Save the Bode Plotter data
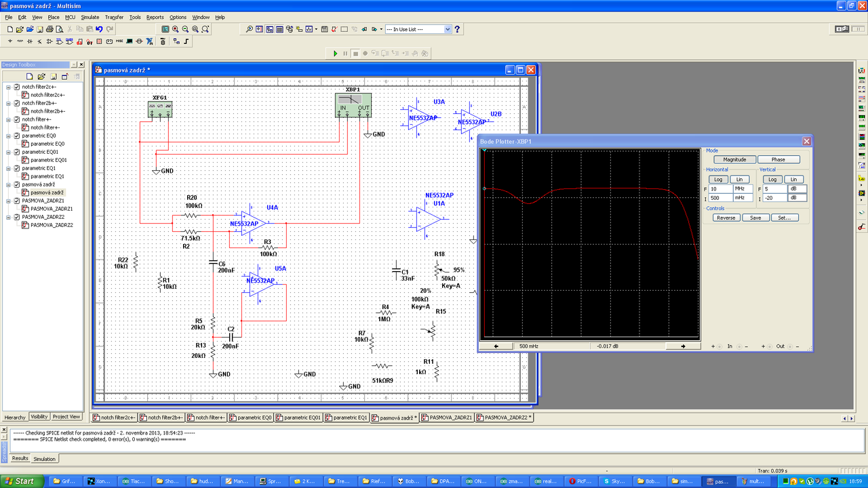The height and width of the screenshot is (488, 868). [x=755, y=218]
